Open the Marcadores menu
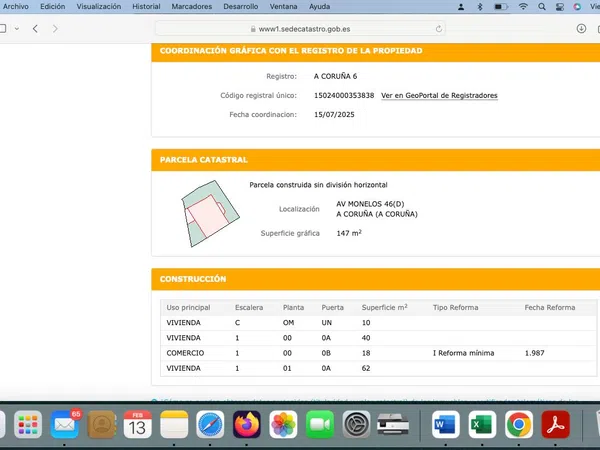Screen dimensions: 600x450 (x=191, y=7)
